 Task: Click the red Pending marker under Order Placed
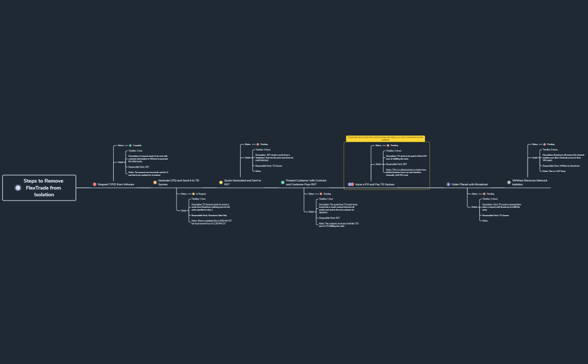pyautogui.click(x=484, y=194)
